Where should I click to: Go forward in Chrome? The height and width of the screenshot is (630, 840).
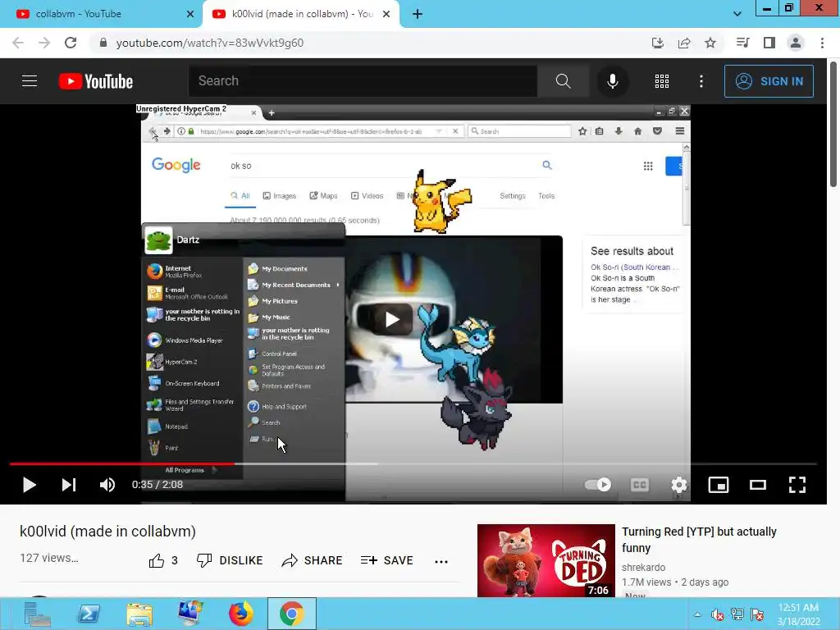tap(44, 43)
